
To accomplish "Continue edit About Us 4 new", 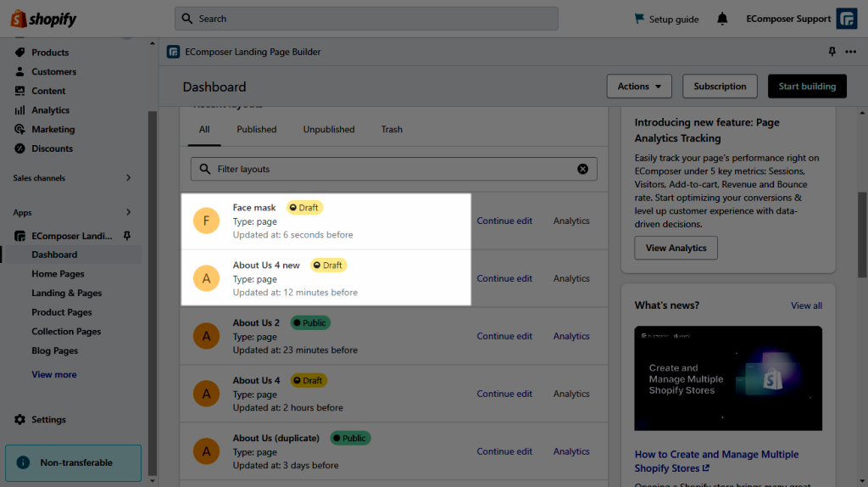I will point(504,278).
